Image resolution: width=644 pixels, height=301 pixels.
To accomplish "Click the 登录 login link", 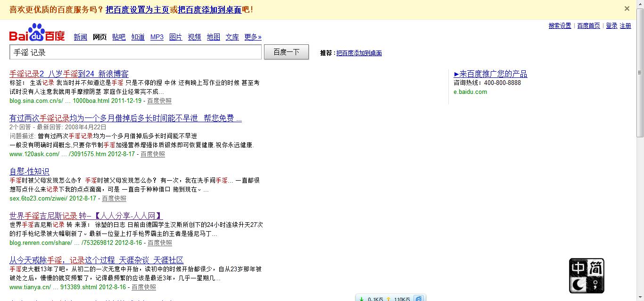I will coord(611,26).
